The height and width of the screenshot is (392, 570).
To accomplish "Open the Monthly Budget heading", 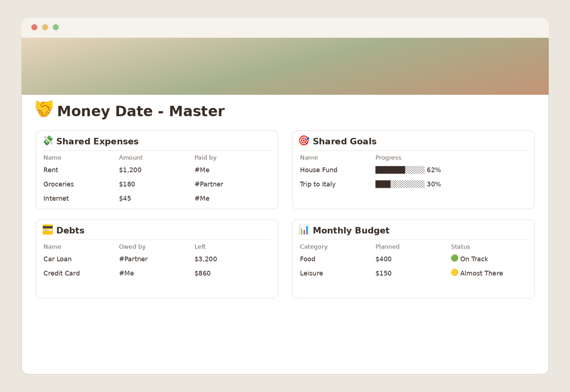I will 351,230.
